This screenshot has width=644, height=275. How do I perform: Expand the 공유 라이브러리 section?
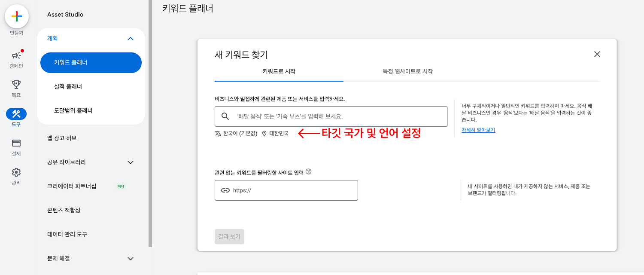point(131,162)
